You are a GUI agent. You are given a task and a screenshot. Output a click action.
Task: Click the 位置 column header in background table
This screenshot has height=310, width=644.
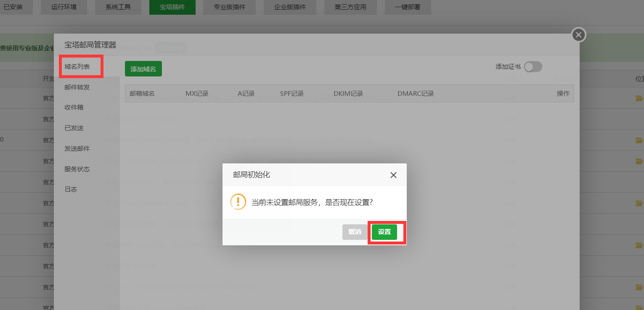point(639,79)
